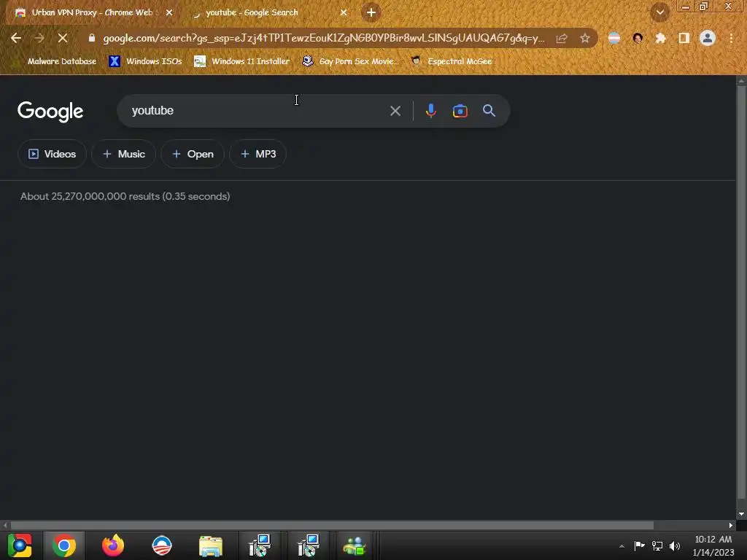Open the file explorer folder icon

(x=211, y=545)
